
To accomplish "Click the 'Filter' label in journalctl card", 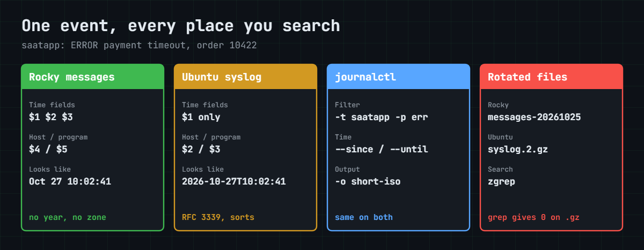I will point(347,105).
